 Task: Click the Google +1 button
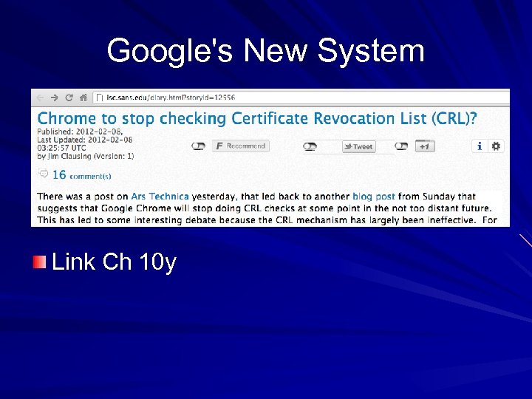(425, 146)
